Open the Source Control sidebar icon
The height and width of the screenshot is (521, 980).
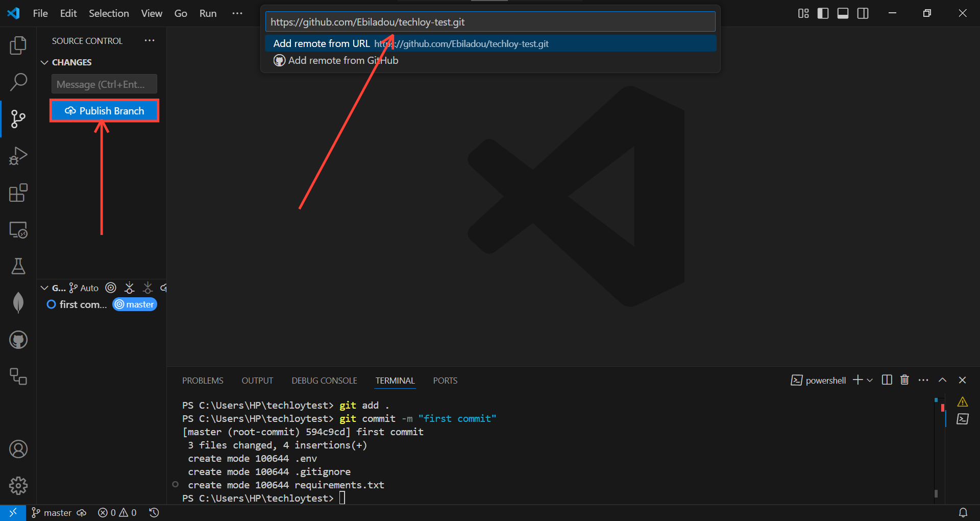tap(18, 119)
